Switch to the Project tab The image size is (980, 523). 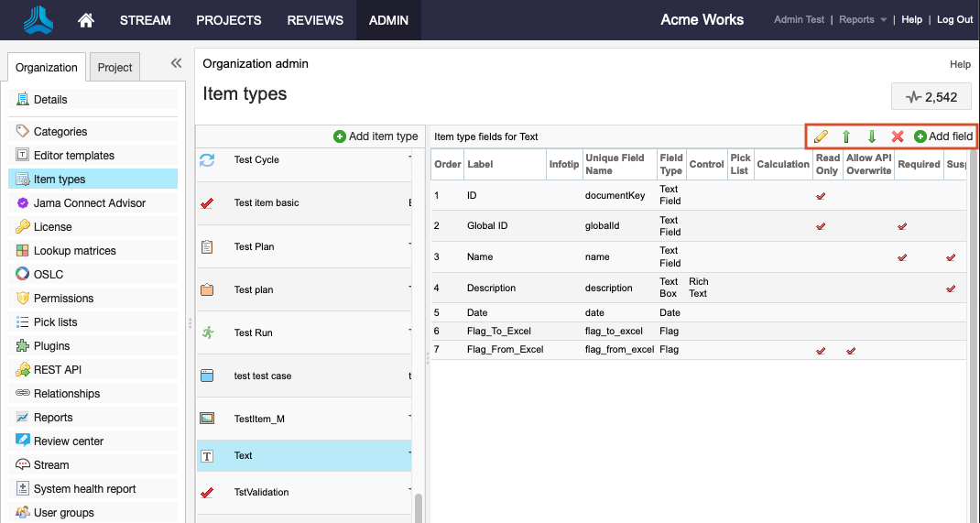115,67
